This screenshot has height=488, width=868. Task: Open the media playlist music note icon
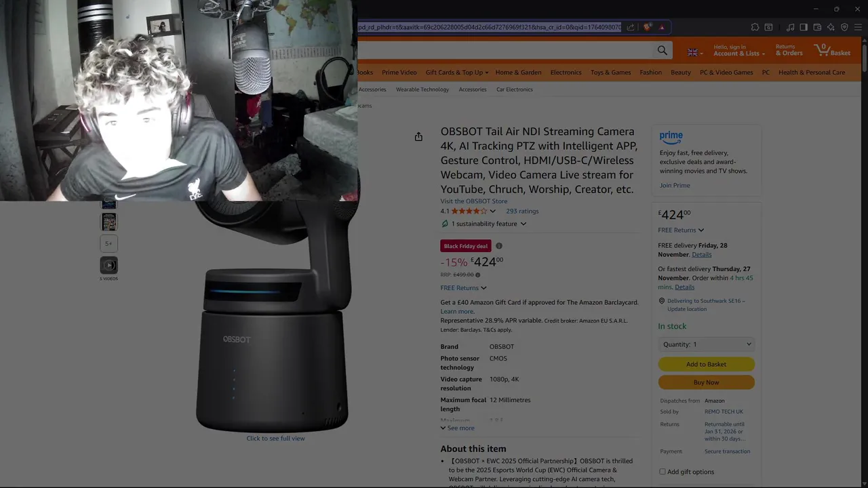(x=790, y=27)
